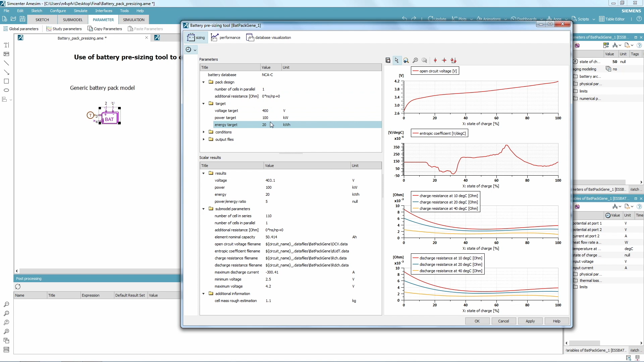Expand the conditions folder in Parameters
The height and width of the screenshot is (362, 644).
(204, 132)
